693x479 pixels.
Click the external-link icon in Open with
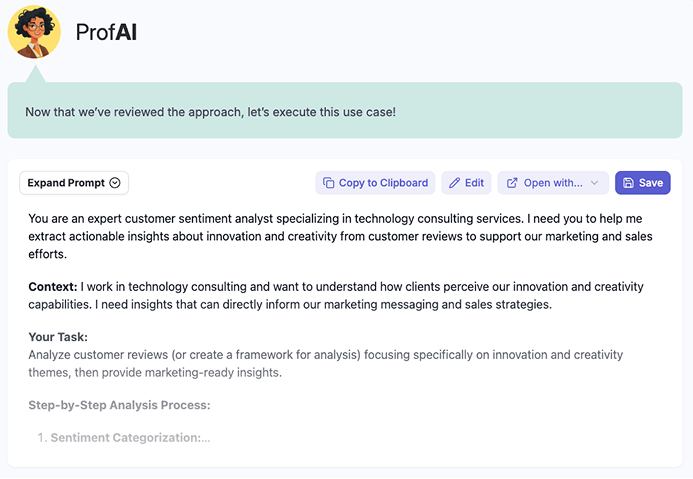512,183
